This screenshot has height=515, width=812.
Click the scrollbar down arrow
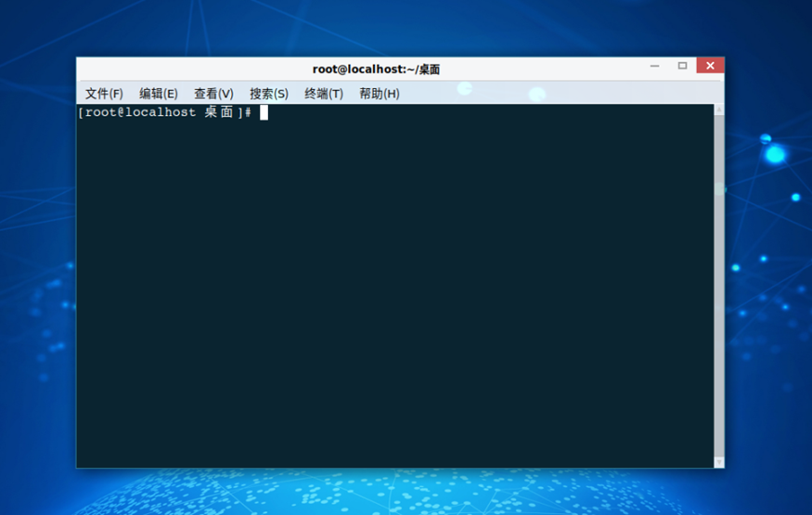click(719, 461)
